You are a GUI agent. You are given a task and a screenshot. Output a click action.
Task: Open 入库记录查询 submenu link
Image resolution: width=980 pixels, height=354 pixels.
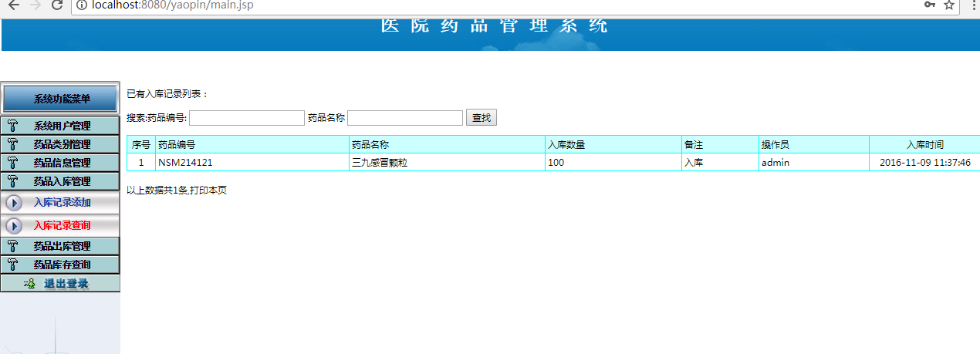(62, 226)
